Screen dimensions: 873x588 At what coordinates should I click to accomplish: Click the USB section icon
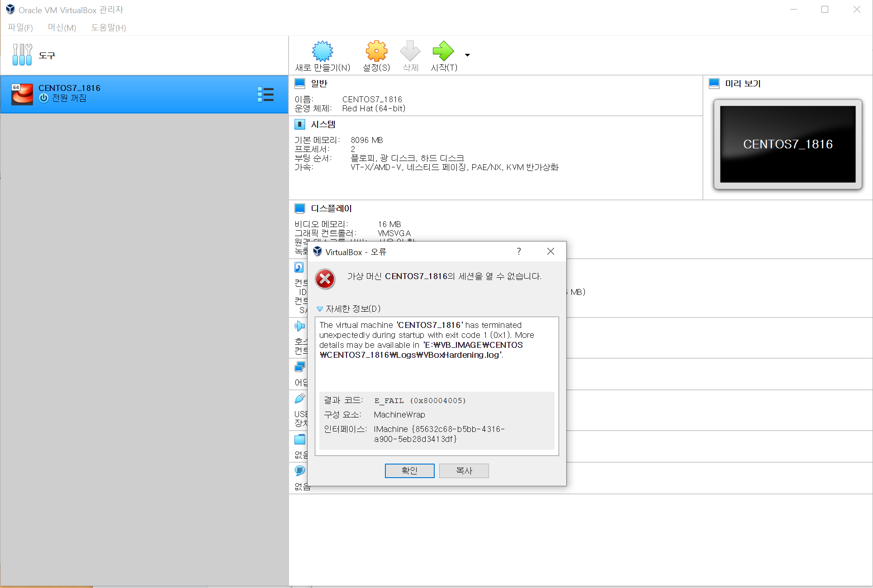click(x=299, y=398)
